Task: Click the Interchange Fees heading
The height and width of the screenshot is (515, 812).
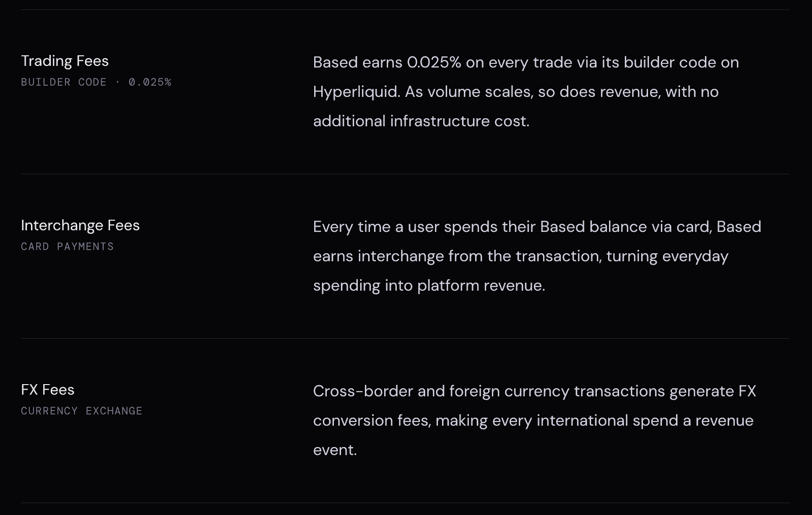Action: [80, 225]
